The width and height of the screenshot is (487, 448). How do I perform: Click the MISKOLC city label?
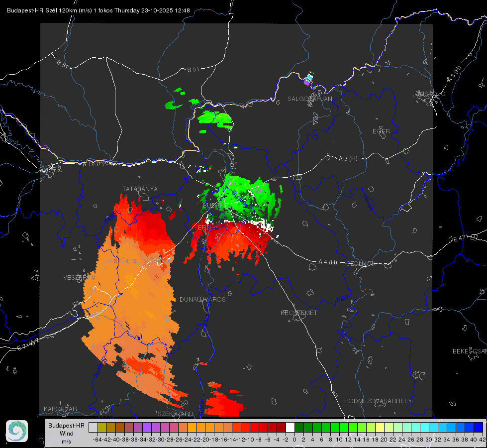(x=431, y=94)
